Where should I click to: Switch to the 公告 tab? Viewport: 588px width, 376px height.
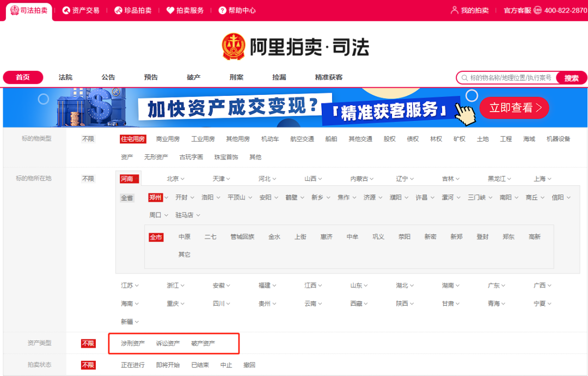tap(108, 77)
